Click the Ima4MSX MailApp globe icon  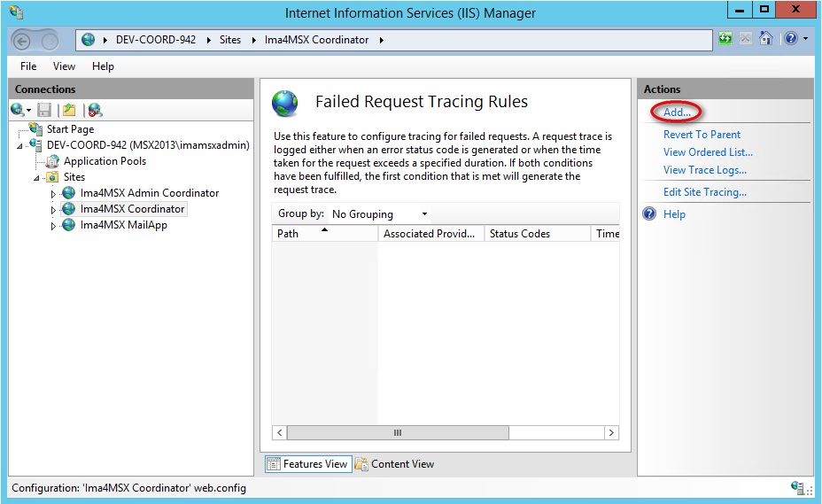coord(69,224)
